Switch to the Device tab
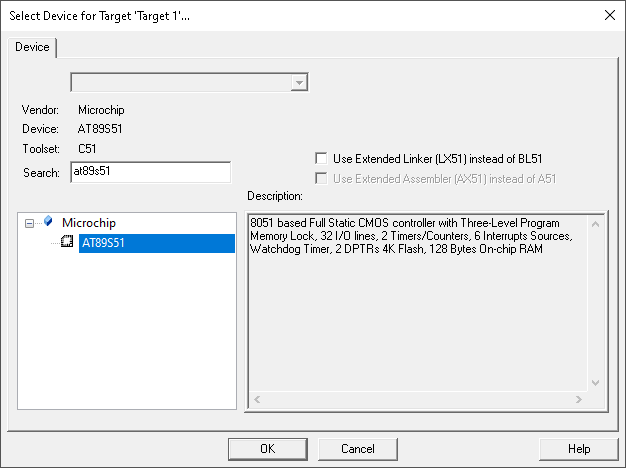The height and width of the screenshot is (468, 626). pyautogui.click(x=32, y=47)
